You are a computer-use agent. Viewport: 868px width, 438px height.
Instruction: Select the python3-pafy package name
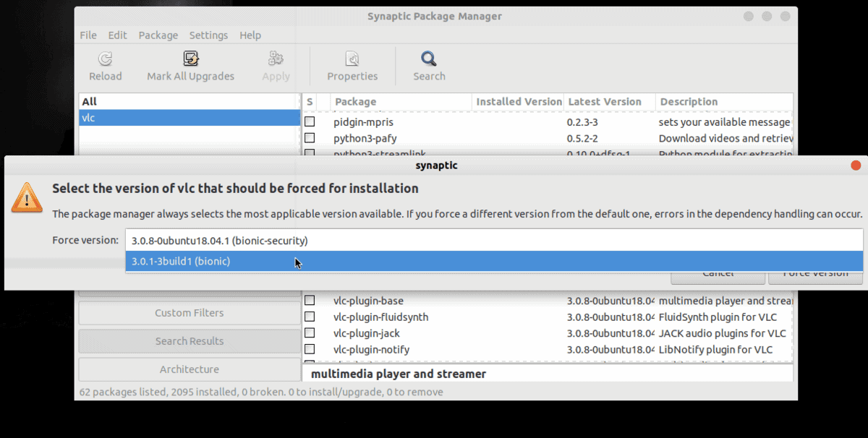(x=365, y=138)
